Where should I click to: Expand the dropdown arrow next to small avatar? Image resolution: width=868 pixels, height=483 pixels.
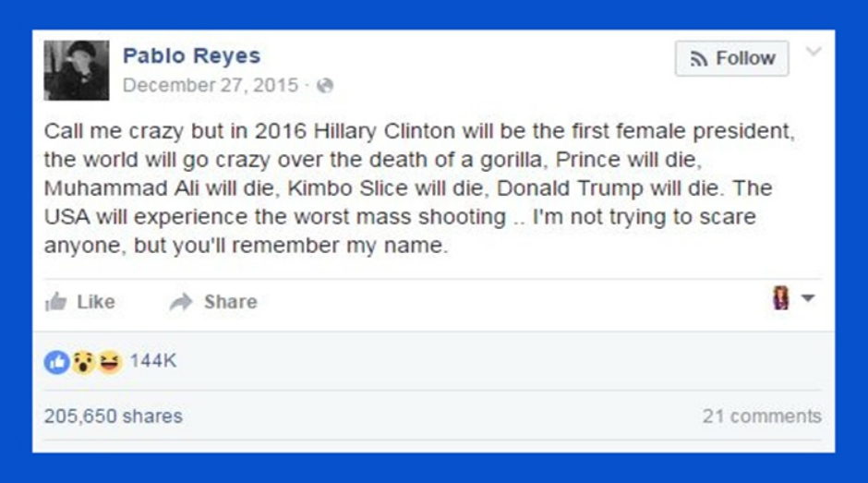[x=807, y=298]
